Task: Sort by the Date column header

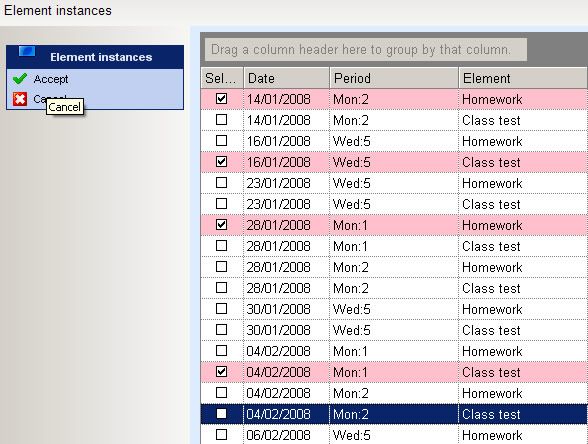Action: coord(286,78)
